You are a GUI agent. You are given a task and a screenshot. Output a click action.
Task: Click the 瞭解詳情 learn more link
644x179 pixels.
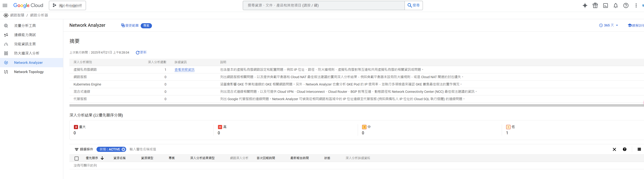point(636,25)
